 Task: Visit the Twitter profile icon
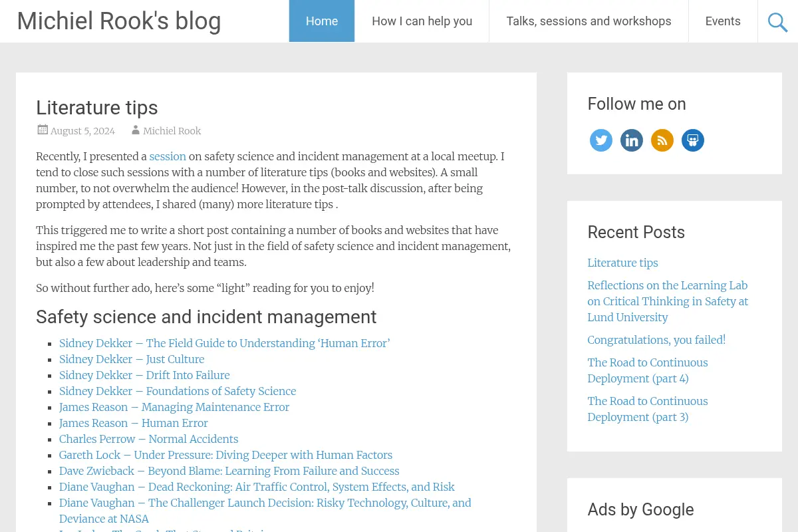tap(601, 140)
